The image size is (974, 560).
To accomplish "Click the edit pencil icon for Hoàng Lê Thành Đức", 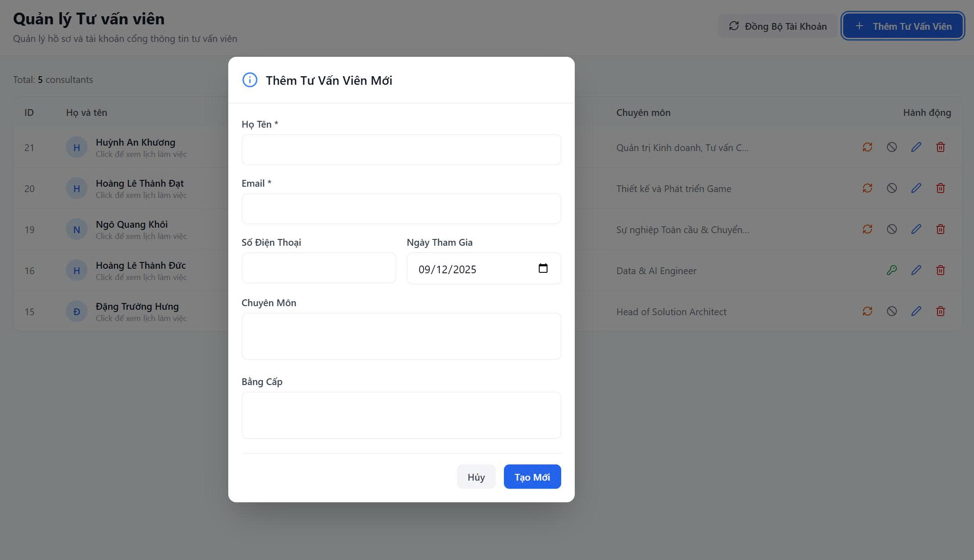I will coord(916,271).
